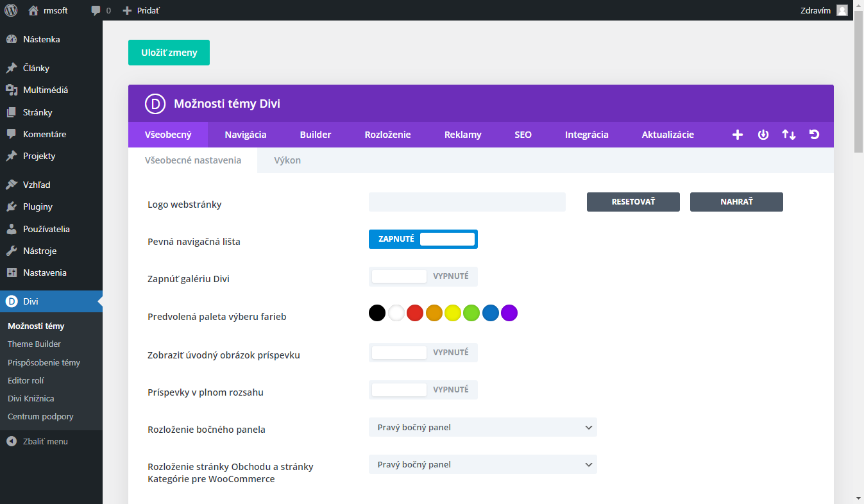Pick the red palette color swatch

point(415,313)
